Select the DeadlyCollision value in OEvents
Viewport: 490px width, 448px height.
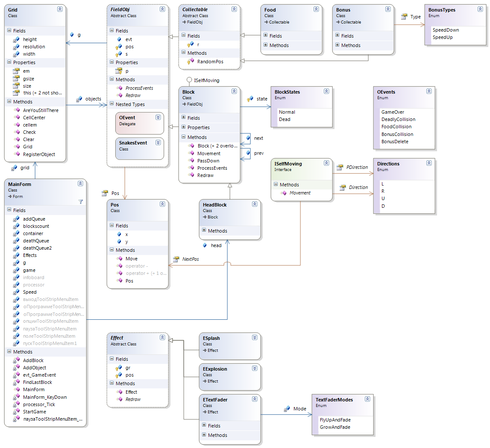pyautogui.click(x=399, y=119)
